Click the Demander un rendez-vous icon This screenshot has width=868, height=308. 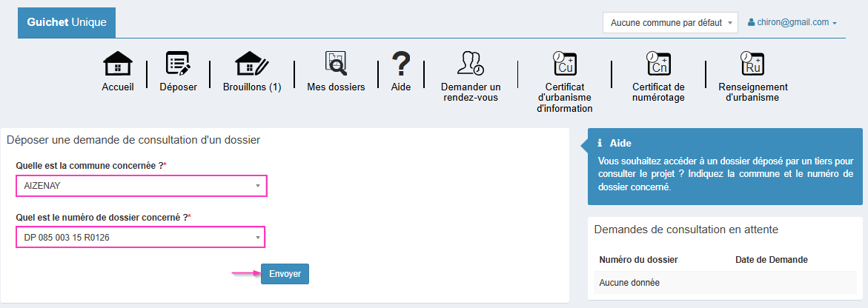click(470, 64)
